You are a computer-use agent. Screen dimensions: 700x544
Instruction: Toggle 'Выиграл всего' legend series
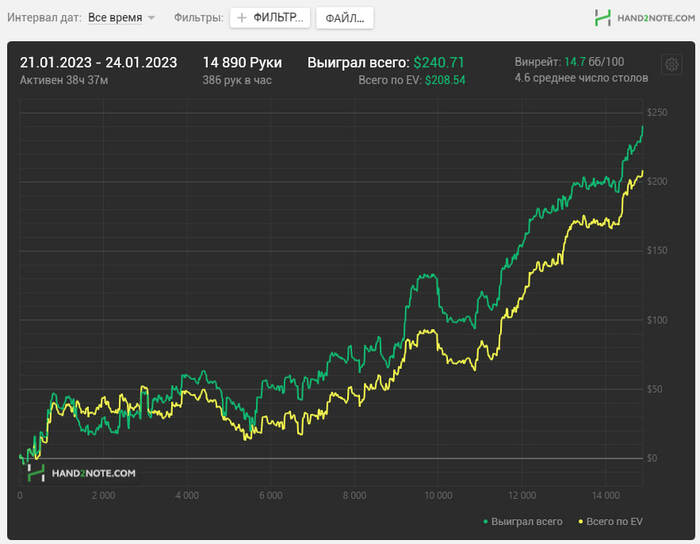coord(523,521)
